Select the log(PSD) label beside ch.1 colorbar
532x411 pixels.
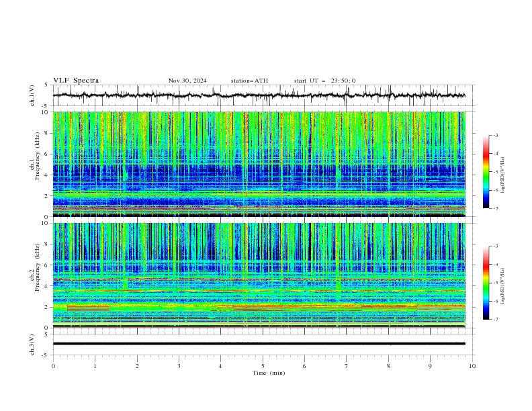[502, 175]
